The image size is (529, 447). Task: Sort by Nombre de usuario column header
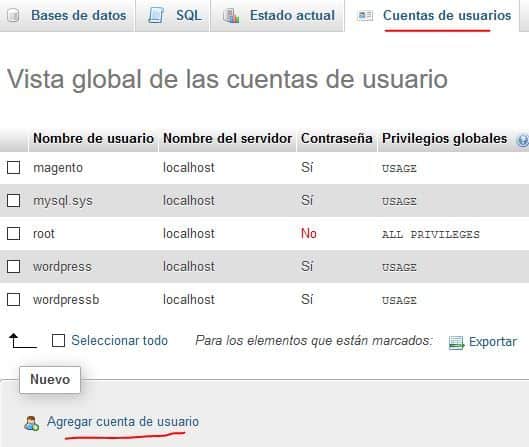tap(93, 138)
